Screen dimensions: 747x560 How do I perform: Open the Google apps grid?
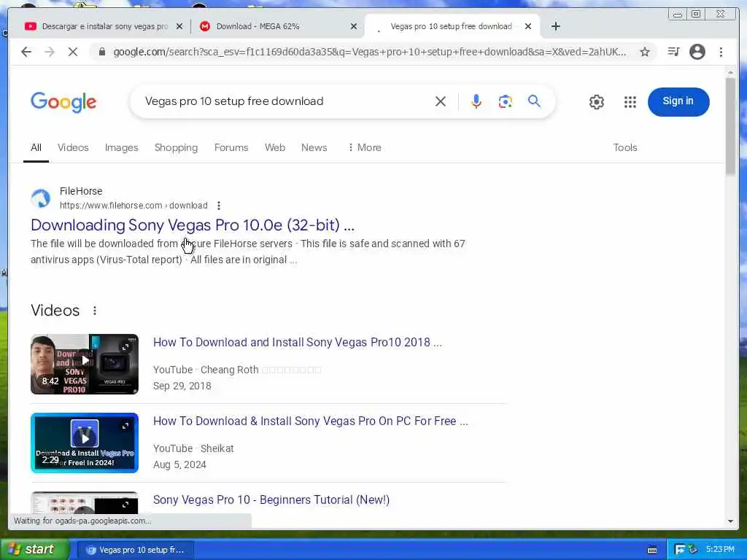[630, 101]
